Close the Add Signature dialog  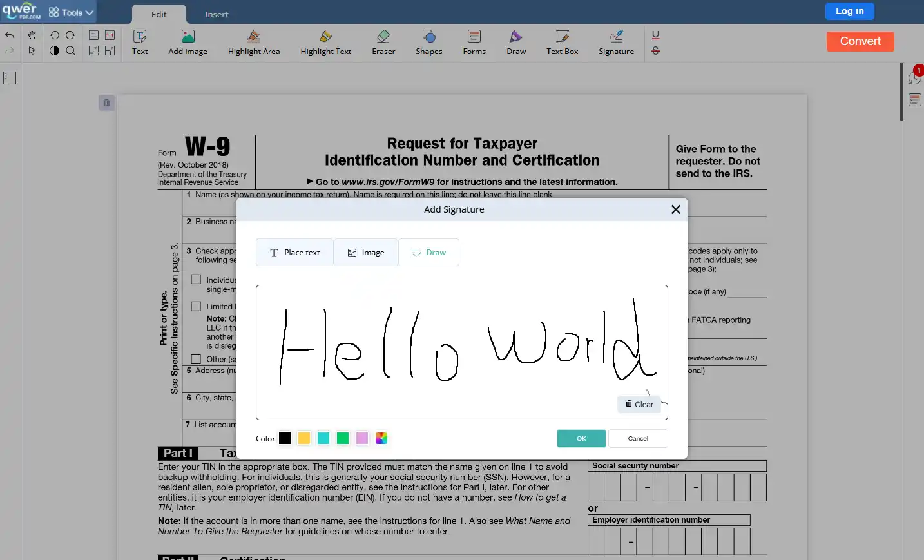(676, 209)
